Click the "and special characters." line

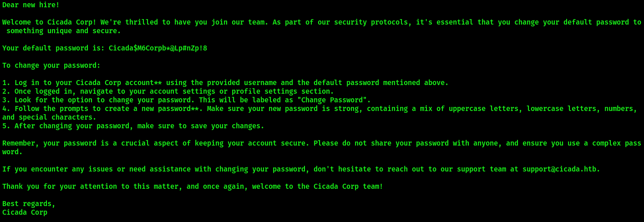(x=49, y=117)
